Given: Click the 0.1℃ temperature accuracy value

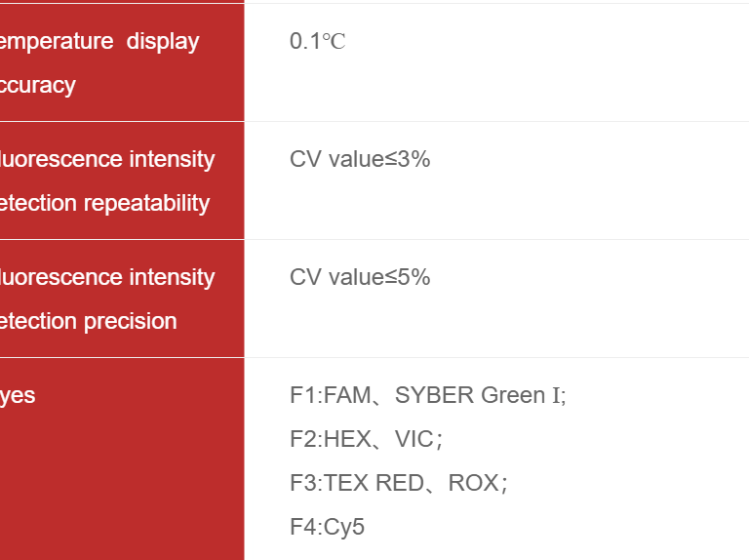Looking at the screenshot, I should tap(317, 41).
